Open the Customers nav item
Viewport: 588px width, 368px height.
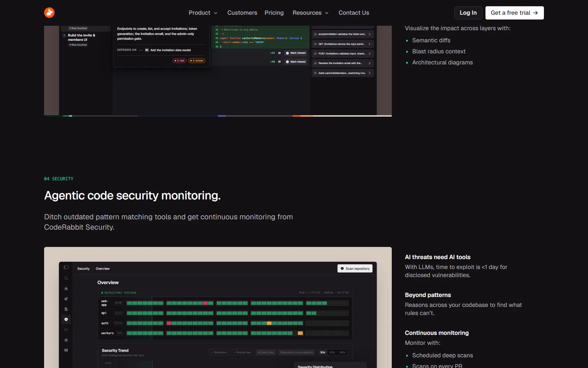[x=242, y=13]
